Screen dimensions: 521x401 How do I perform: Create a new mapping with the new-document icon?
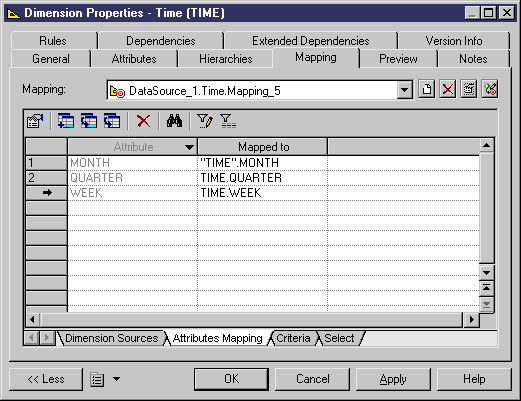tap(427, 89)
